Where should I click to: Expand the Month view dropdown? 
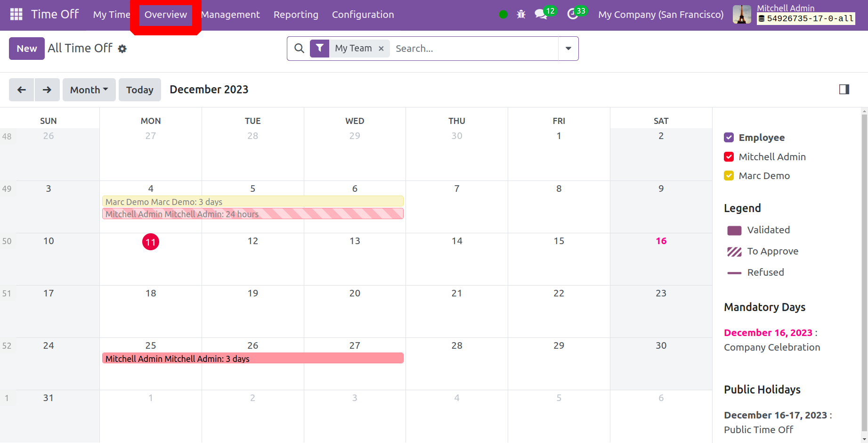(89, 90)
